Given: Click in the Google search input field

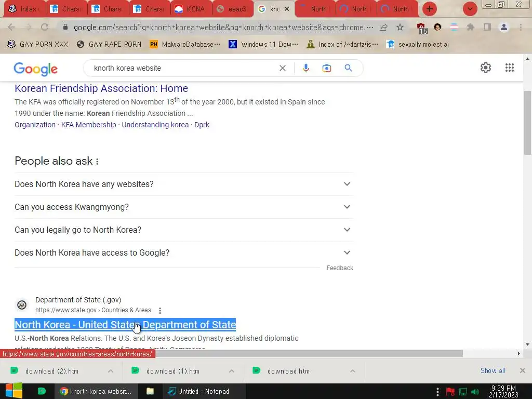Looking at the screenshot, I should pyautogui.click(x=183, y=68).
